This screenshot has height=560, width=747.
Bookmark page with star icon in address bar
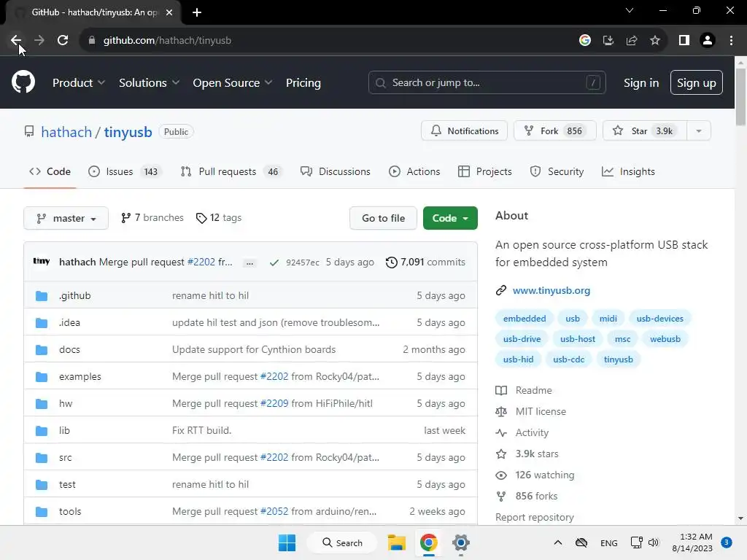point(655,41)
